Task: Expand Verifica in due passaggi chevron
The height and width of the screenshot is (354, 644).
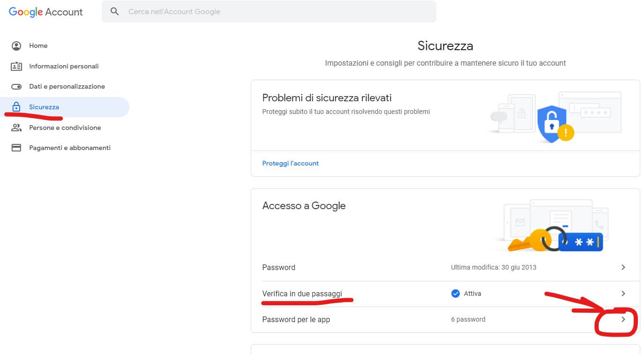Action: 623,294
